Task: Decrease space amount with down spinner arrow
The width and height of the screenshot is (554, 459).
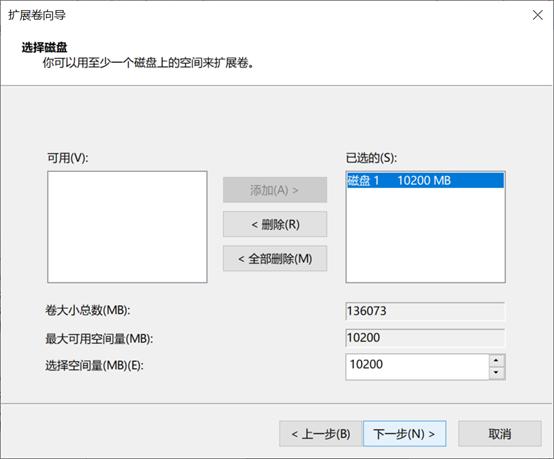Action: coord(497,373)
